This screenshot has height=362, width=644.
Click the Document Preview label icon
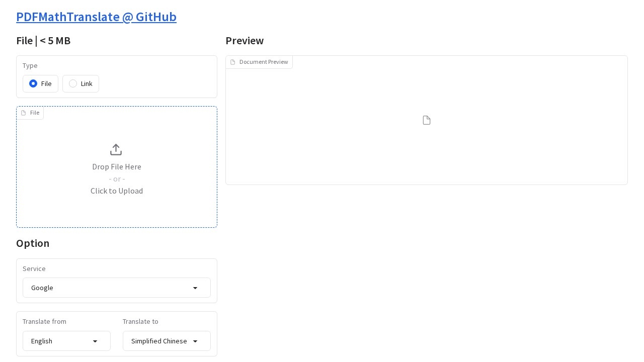pos(232,62)
